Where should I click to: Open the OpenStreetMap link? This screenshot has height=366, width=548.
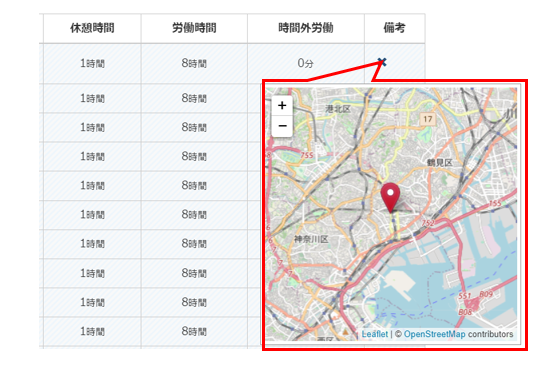pos(434,334)
